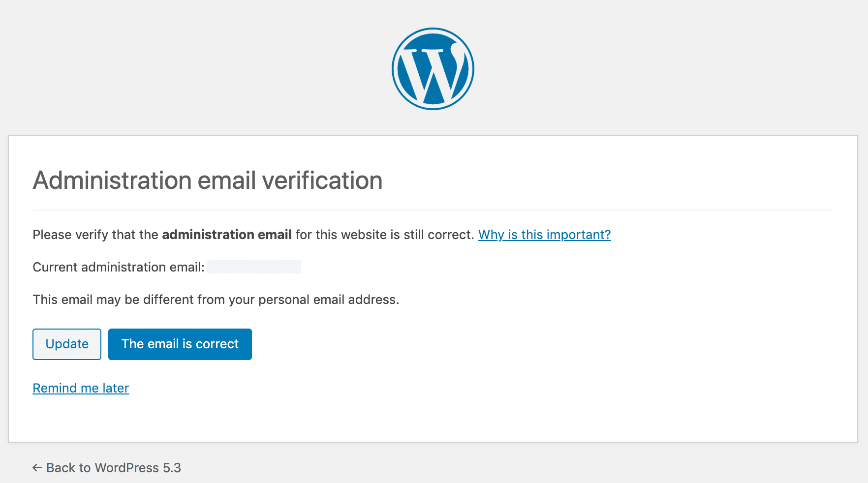
Task: Click the bold "administration email" text
Action: (227, 235)
